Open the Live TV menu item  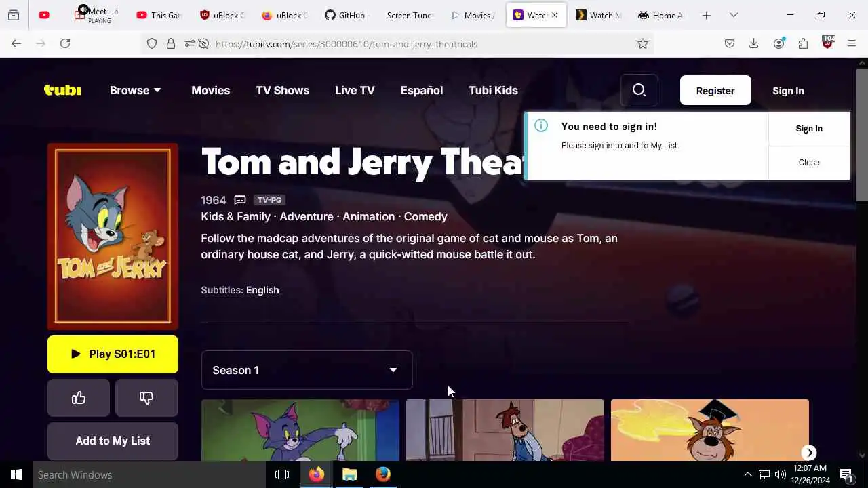pos(355,90)
